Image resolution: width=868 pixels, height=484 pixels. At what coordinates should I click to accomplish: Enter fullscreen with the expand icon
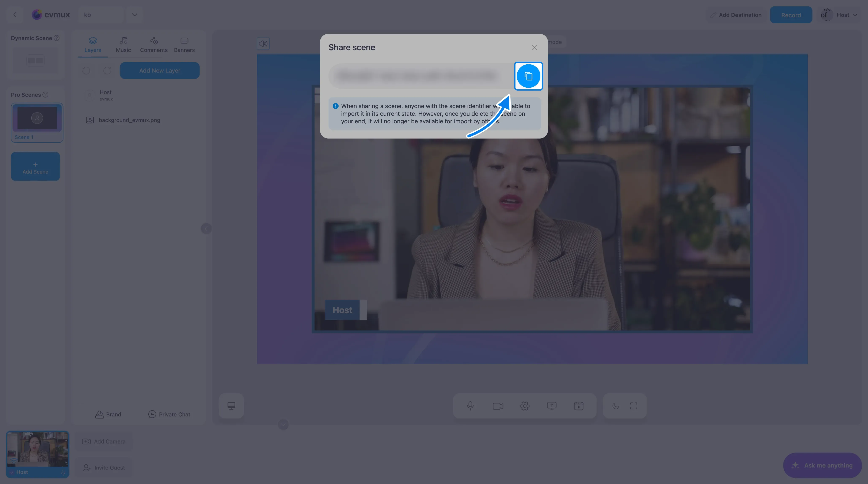pyautogui.click(x=633, y=406)
